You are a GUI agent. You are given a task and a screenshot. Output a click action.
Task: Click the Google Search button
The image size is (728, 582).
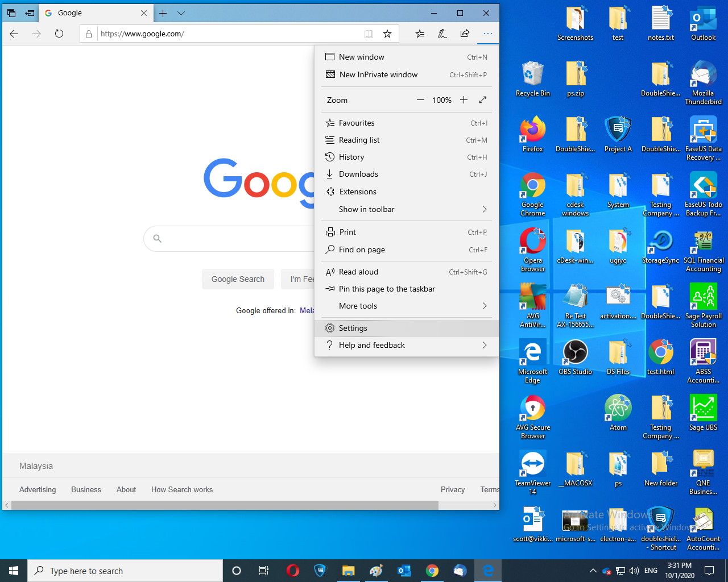pyautogui.click(x=238, y=279)
